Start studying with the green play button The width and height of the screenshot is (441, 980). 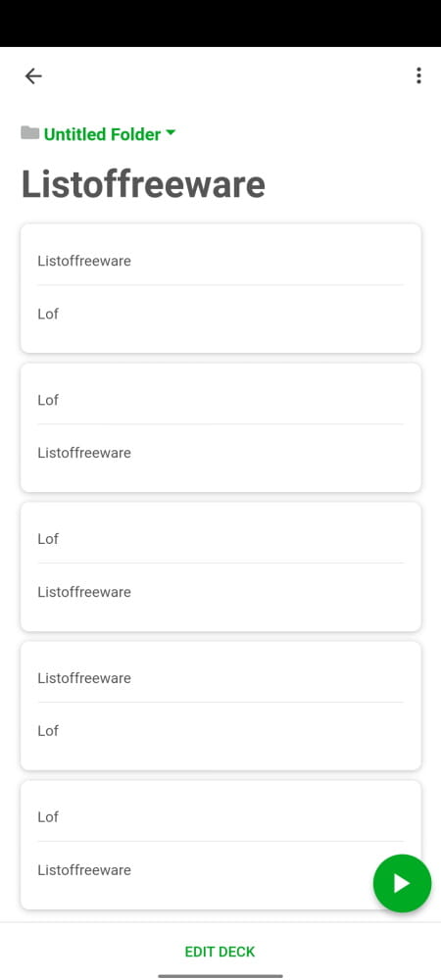pos(402,883)
